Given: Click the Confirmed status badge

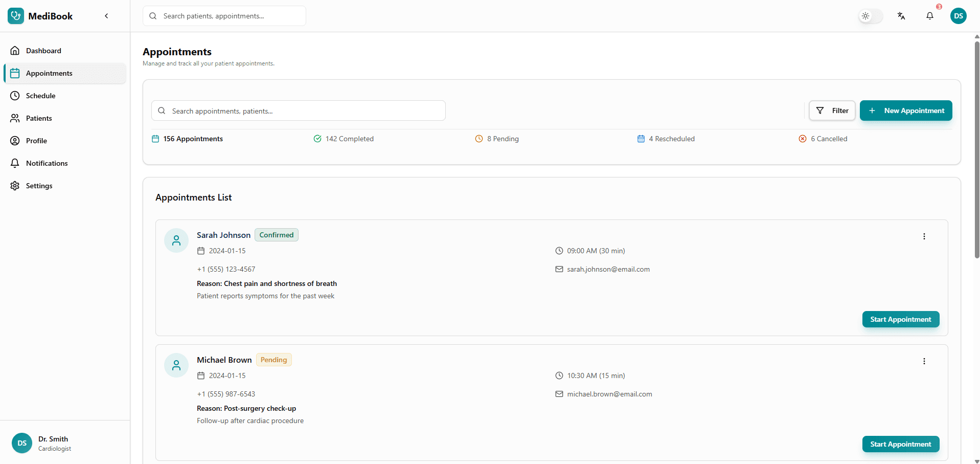Looking at the screenshot, I should pyautogui.click(x=277, y=235).
